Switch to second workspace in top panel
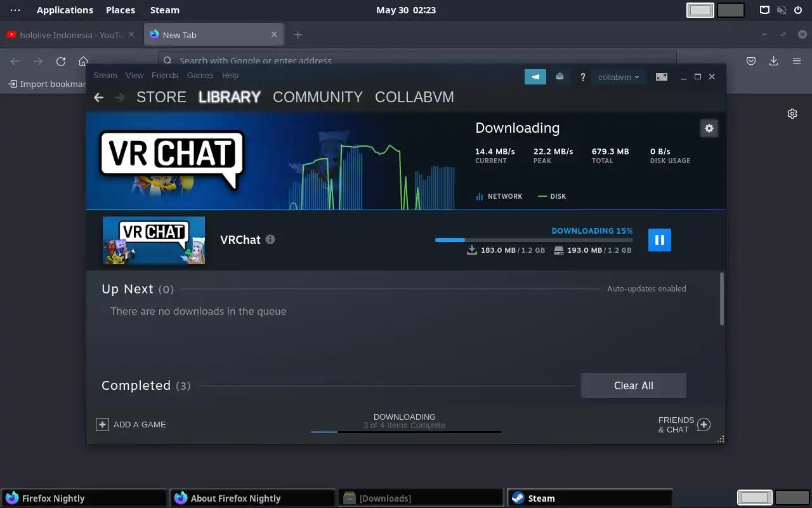 coord(731,10)
